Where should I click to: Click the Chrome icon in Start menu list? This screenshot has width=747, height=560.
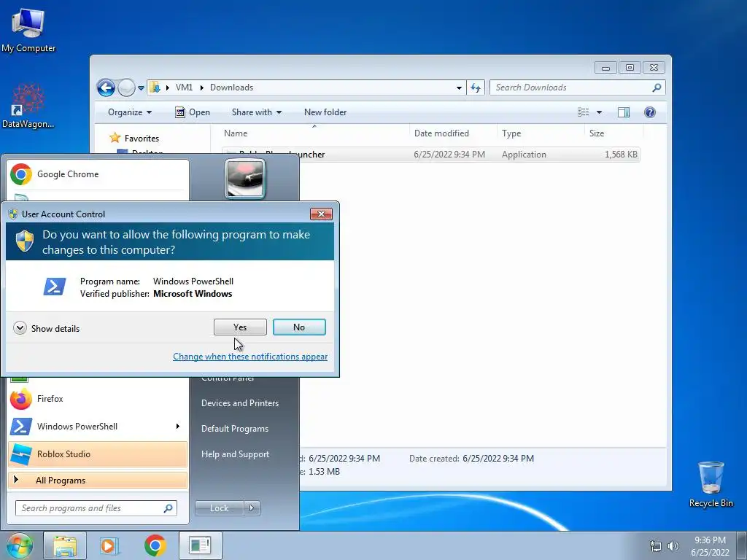point(21,174)
